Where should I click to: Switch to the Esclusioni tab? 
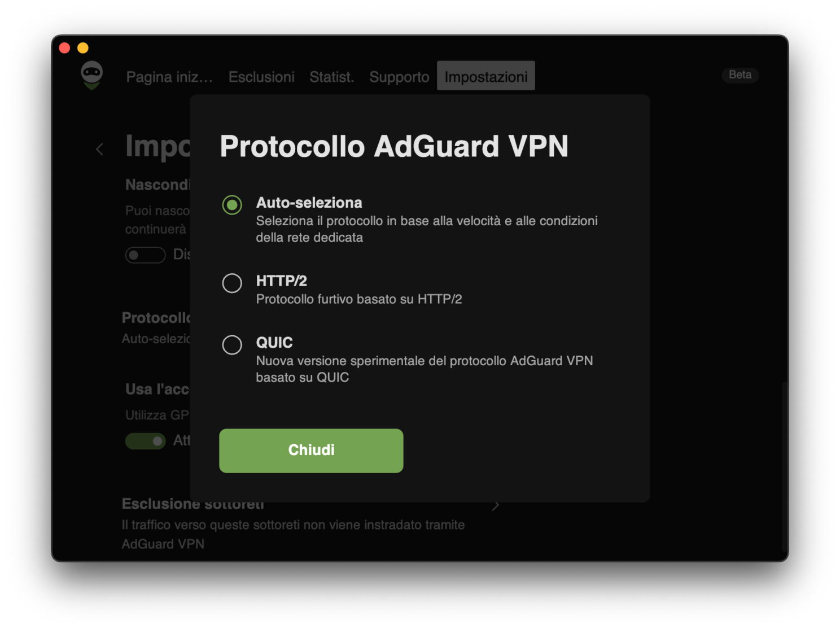tap(261, 76)
